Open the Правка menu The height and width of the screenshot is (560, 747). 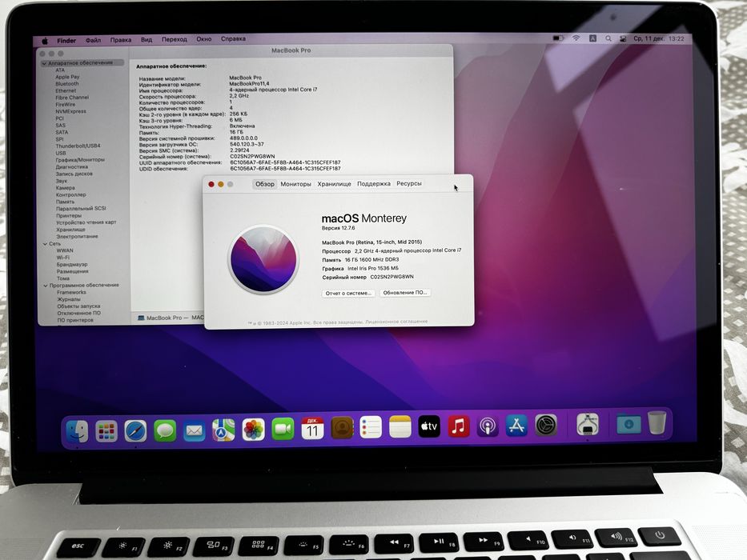coord(121,40)
